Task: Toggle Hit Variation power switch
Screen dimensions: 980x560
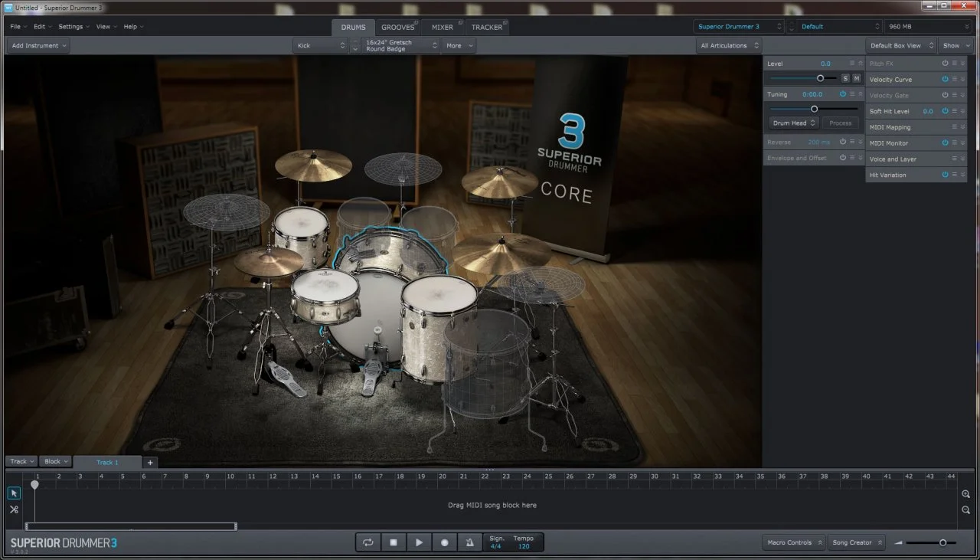Action: (x=945, y=175)
